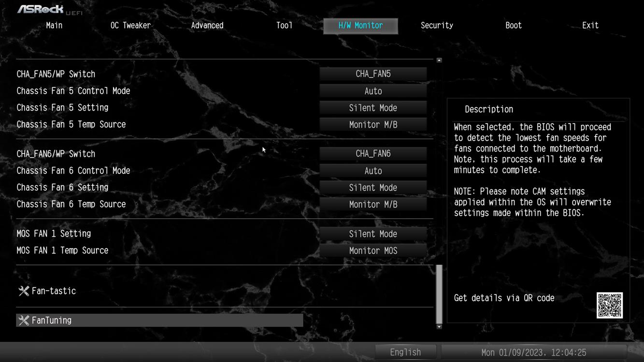Image resolution: width=644 pixels, height=362 pixels.
Task: Click the QR code image
Action: (x=609, y=305)
